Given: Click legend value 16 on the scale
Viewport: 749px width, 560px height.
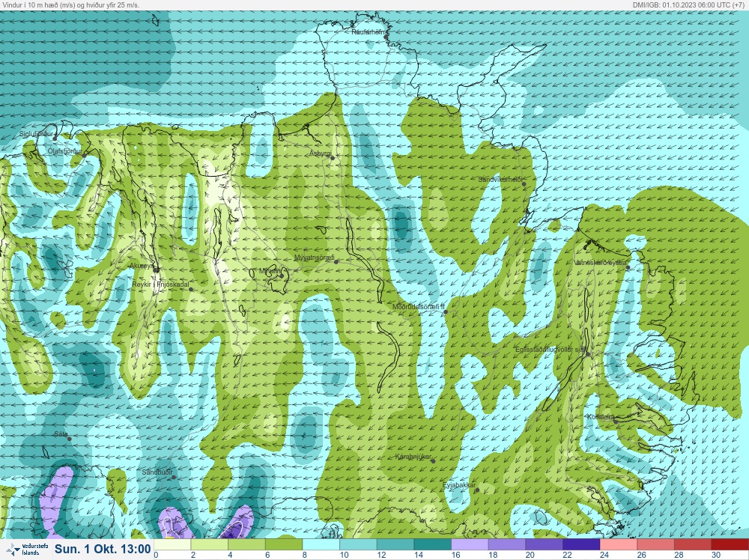Looking at the screenshot, I should pos(455,555).
